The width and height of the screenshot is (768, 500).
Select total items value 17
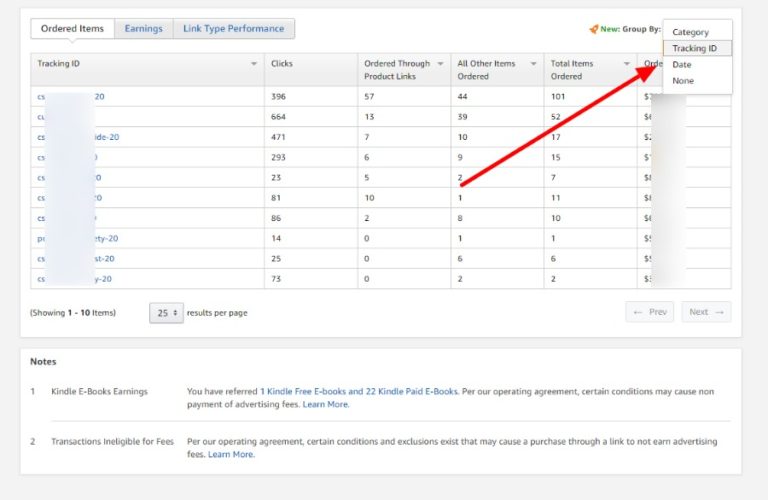(555, 137)
